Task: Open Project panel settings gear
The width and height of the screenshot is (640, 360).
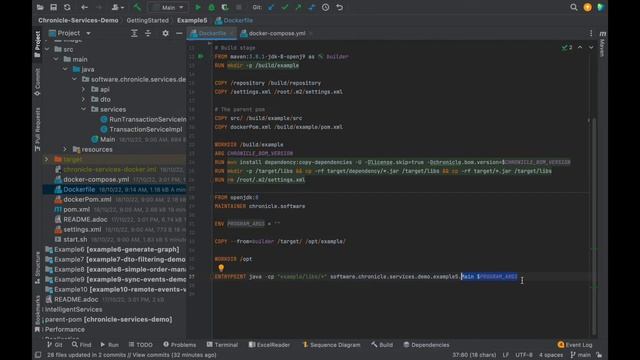Action: (165, 33)
